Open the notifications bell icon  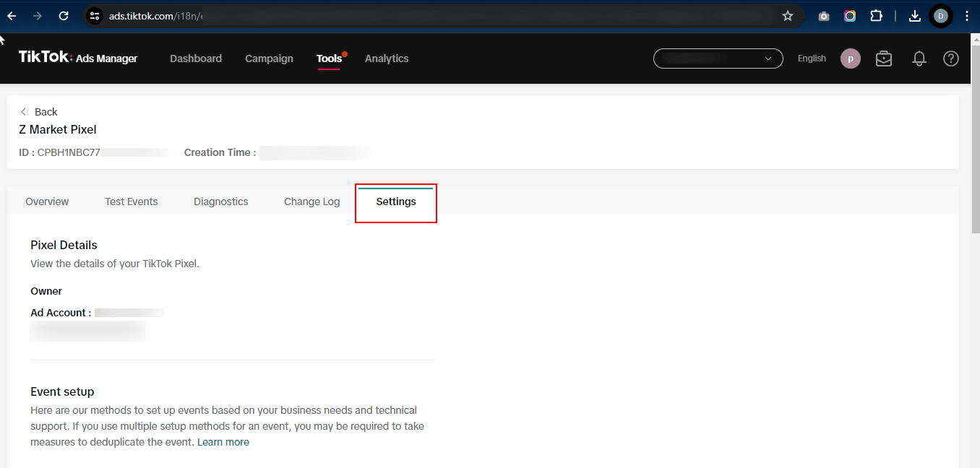(919, 58)
